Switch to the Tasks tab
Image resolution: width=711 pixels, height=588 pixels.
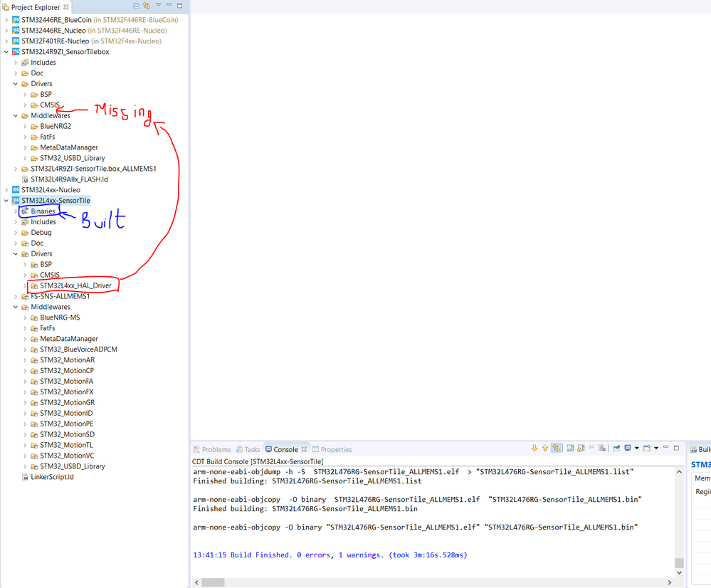(x=248, y=450)
